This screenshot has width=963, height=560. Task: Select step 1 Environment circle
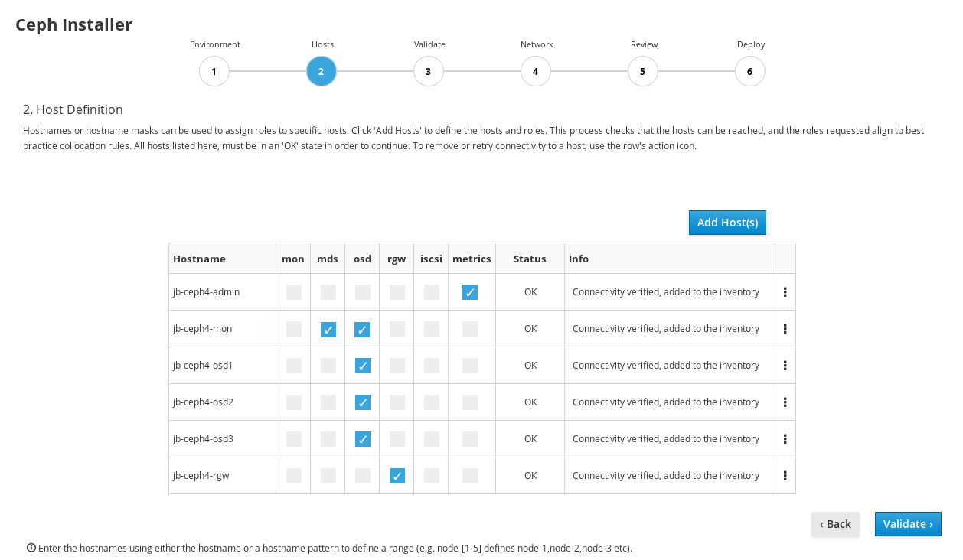[214, 72]
